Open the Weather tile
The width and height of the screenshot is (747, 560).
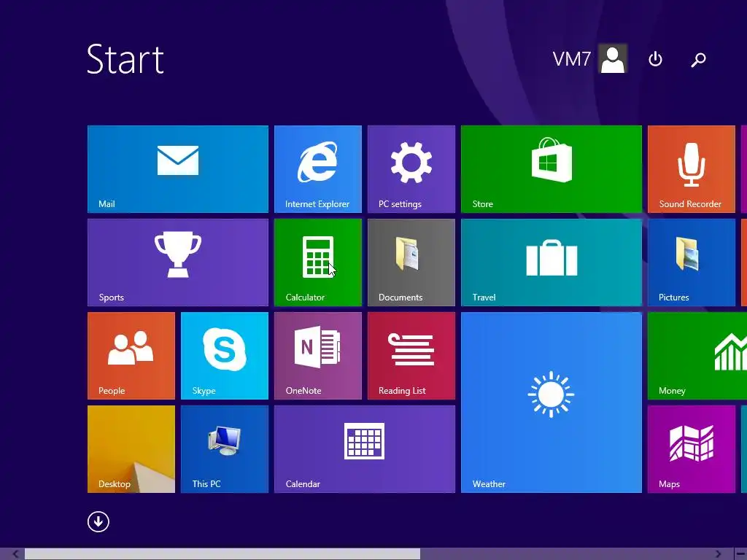(551, 402)
